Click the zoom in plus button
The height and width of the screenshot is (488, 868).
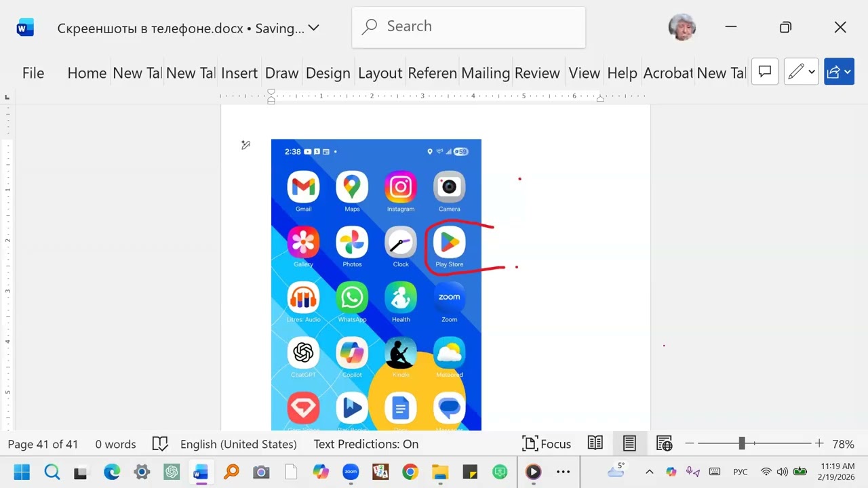click(x=819, y=444)
